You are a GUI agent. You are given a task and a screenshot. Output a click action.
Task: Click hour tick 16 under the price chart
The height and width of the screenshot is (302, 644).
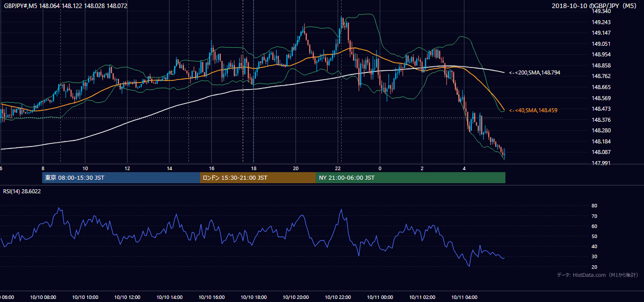[x=212, y=169]
